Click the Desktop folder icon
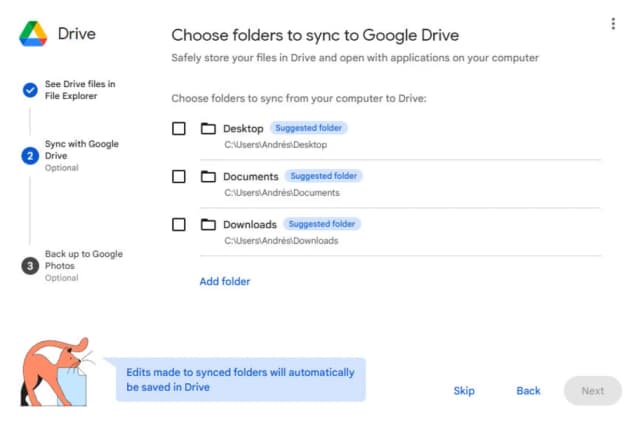The height and width of the screenshot is (421, 640). [208, 129]
